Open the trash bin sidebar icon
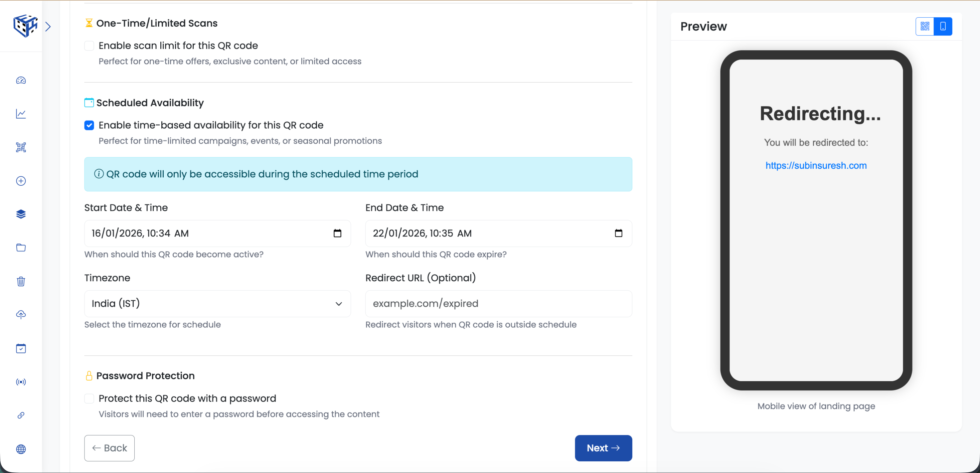The width and height of the screenshot is (980, 473). (x=21, y=281)
